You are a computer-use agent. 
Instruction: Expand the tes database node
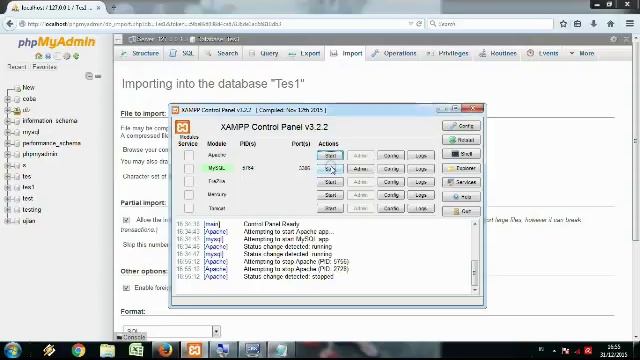7,176
